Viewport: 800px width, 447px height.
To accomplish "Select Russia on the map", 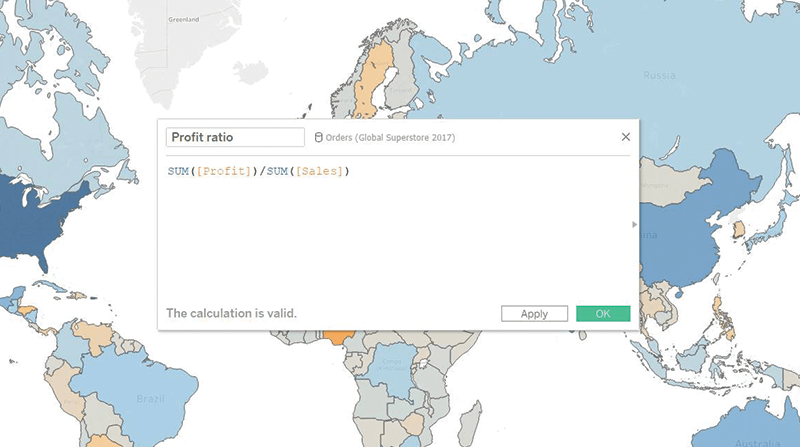I will pos(660,80).
